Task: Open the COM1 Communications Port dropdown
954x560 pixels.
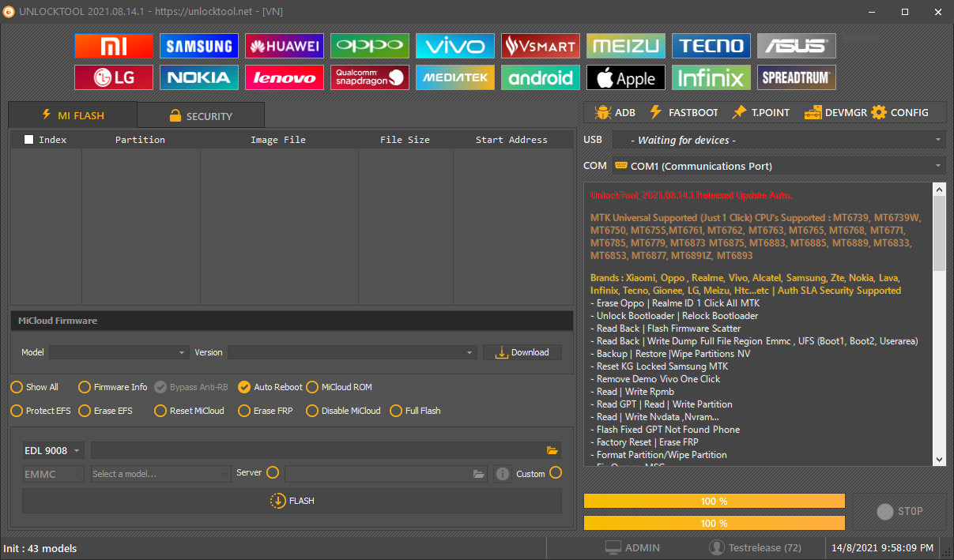Action: point(779,166)
